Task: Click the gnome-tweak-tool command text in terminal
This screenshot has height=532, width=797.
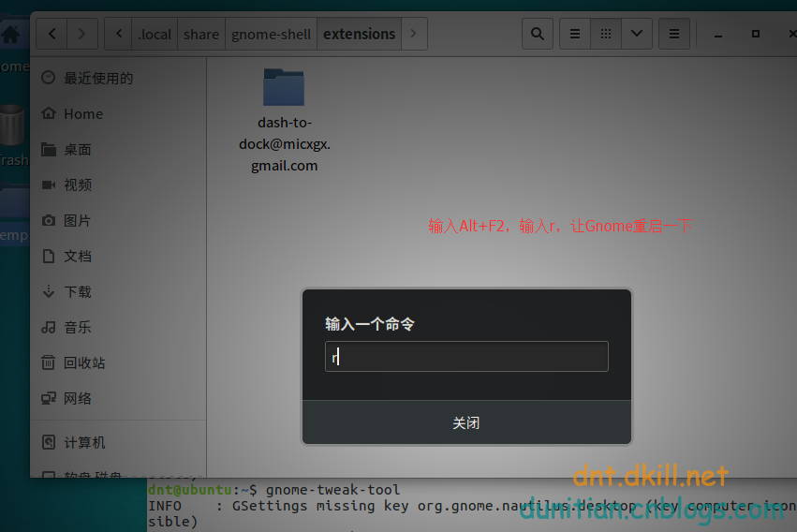Action: click(332, 490)
